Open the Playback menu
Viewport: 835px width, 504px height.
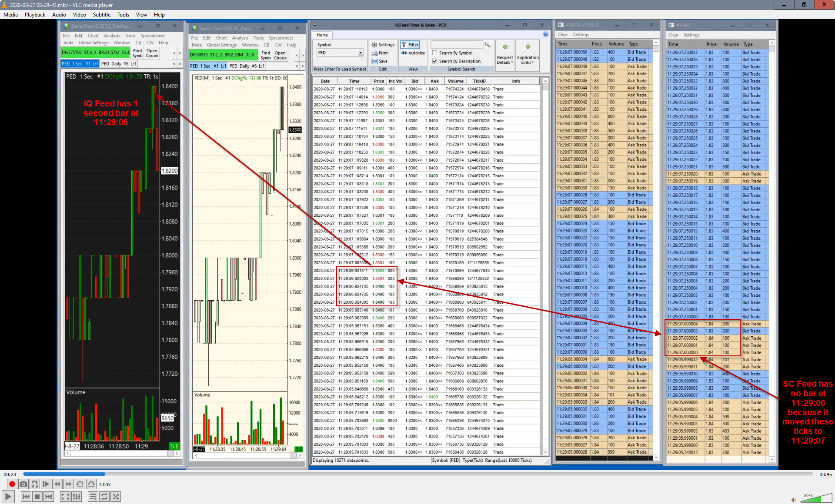[x=35, y=14]
